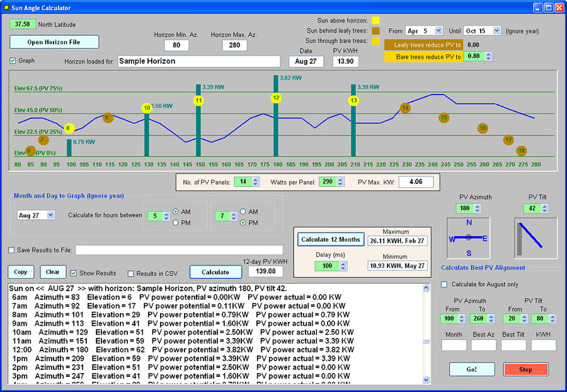Click the 0.79 KW bar at azimuth 100
This screenshot has width=567, height=392.
tap(69, 148)
